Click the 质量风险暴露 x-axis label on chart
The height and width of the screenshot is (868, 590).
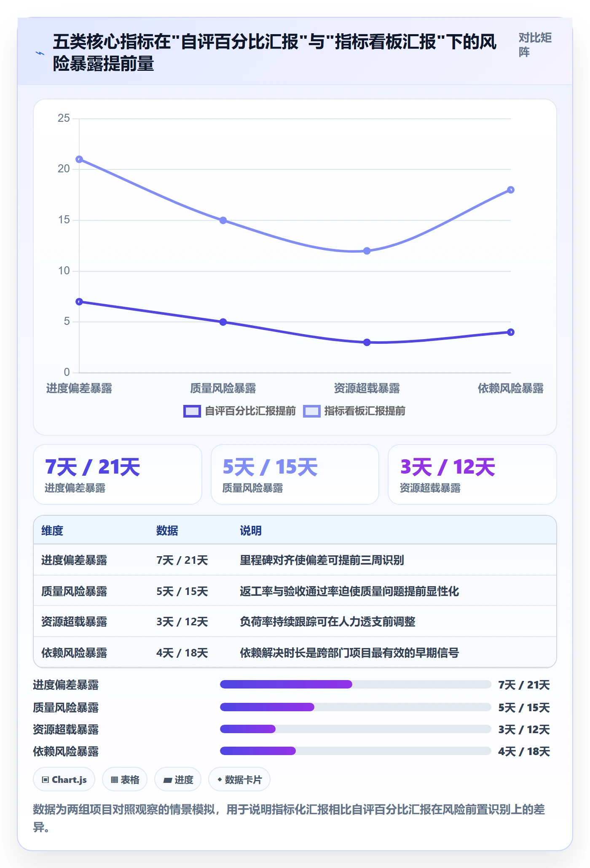click(223, 388)
